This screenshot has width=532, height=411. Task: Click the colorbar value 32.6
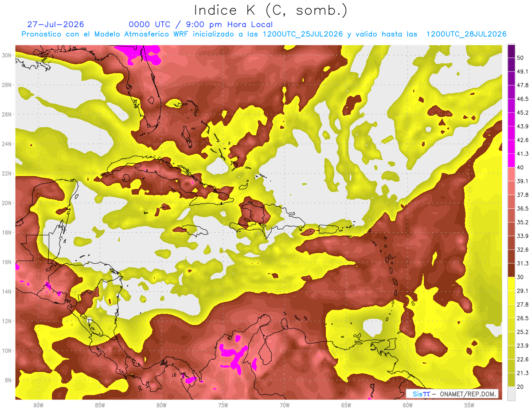pos(523,250)
